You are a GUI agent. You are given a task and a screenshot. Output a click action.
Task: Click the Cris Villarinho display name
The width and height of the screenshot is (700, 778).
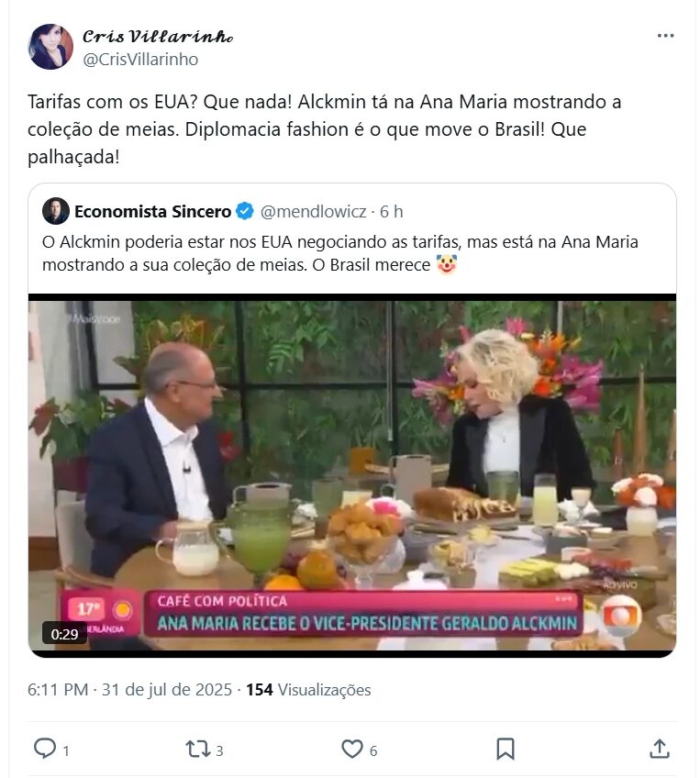point(157,37)
